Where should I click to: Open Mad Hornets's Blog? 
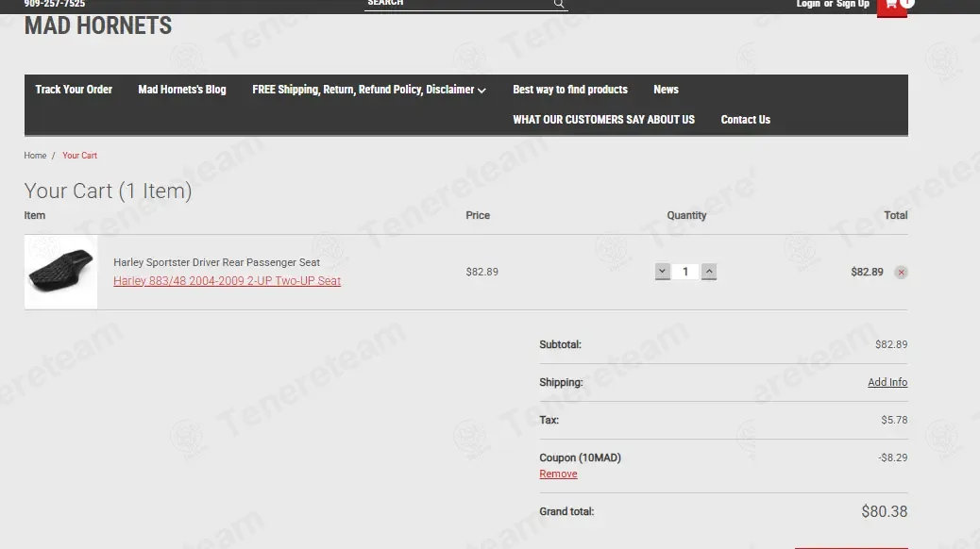pyautogui.click(x=182, y=90)
